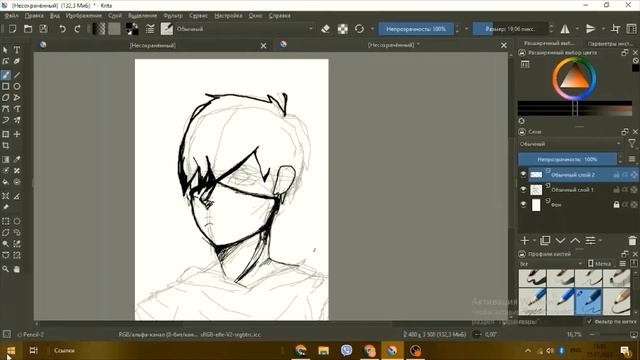Select the move layer tool

tap(17, 134)
